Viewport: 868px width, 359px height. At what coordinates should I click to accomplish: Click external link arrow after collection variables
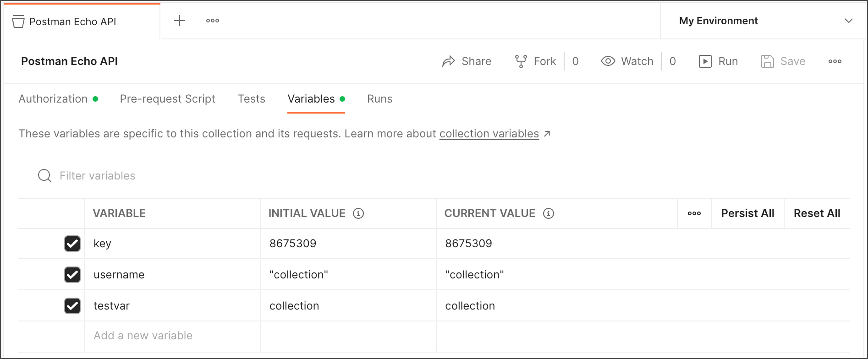[547, 134]
